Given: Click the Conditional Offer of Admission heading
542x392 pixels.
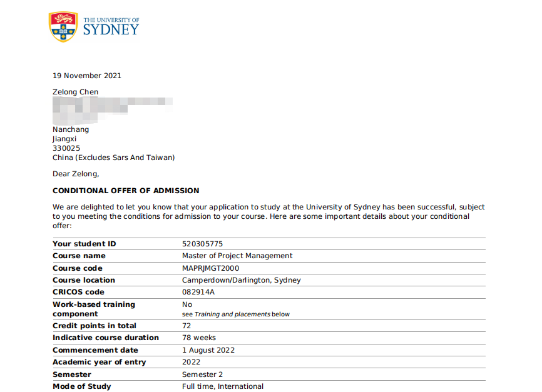Looking at the screenshot, I should 126,191.
